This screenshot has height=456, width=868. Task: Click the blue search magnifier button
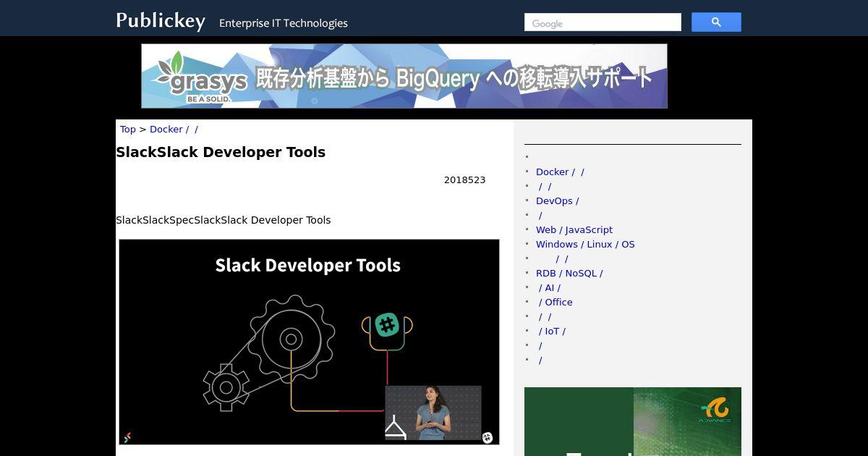point(716,22)
